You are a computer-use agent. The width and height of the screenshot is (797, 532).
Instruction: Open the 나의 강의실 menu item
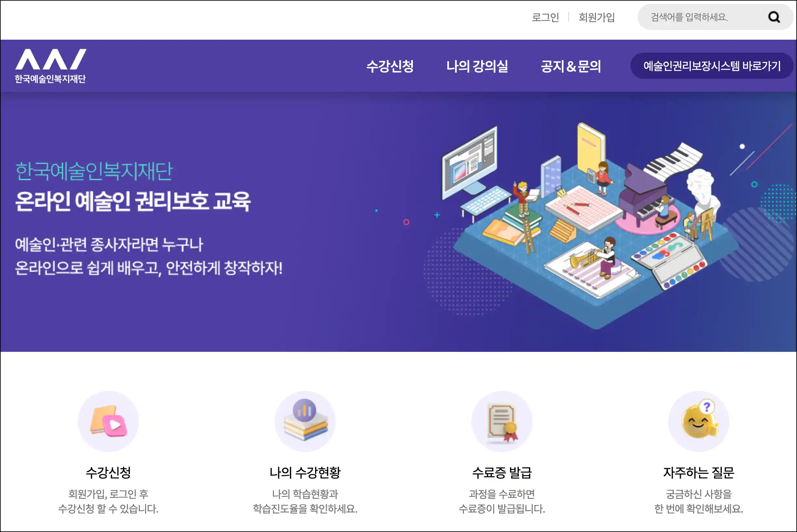(x=477, y=66)
